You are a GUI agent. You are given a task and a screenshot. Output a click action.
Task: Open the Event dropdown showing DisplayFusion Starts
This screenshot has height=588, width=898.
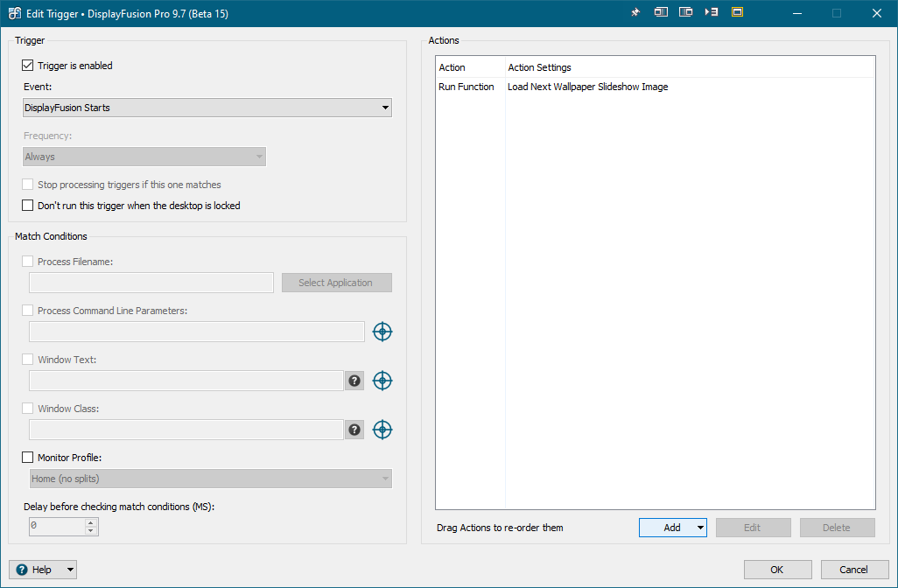click(207, 108)
